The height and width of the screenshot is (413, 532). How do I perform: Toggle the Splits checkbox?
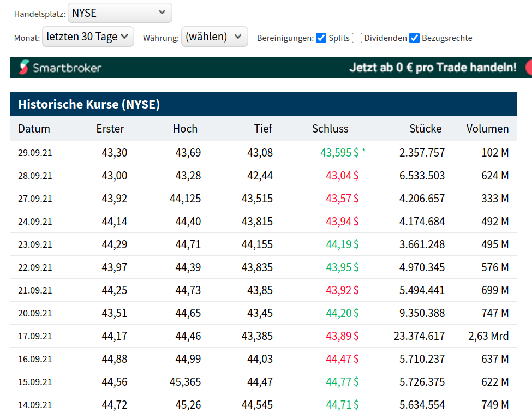[321, 38]
